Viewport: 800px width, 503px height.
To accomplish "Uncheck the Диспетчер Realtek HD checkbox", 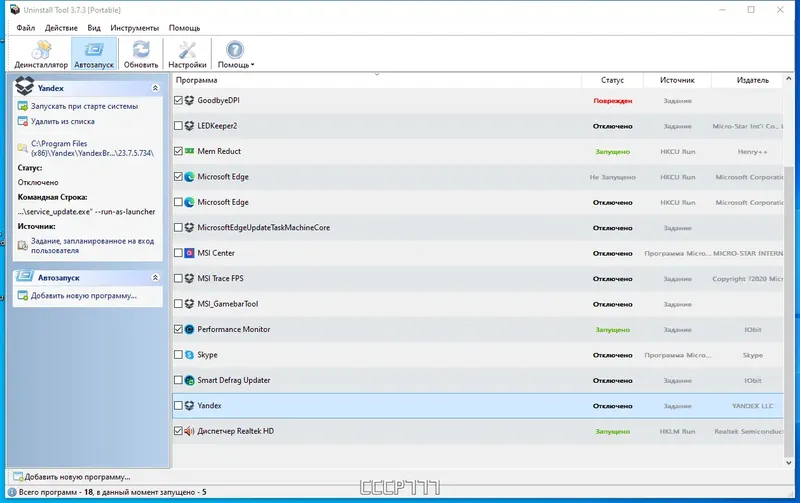I will tap(178, 431).
